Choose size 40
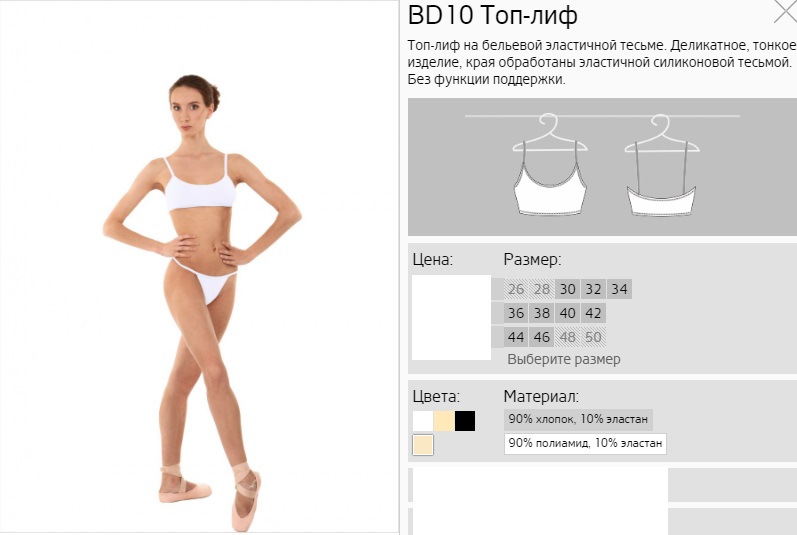Viewport: 797px width, 535px height. (567, 313)
